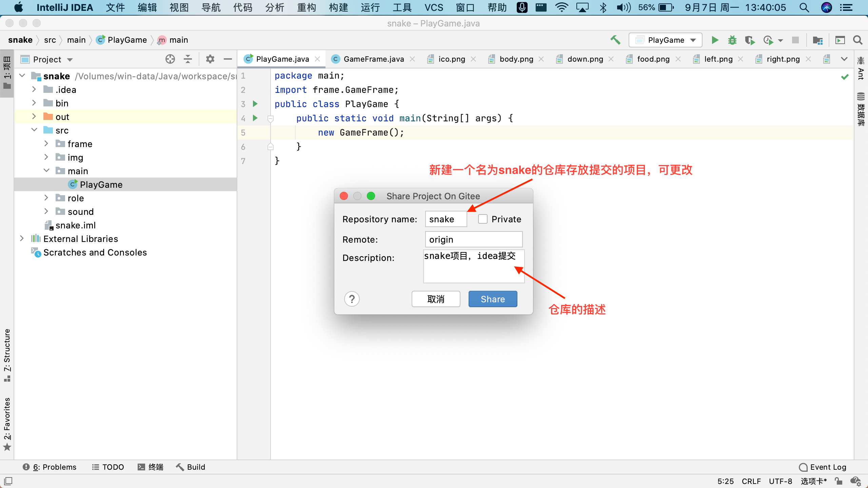Screen dimensions: 868x488
Task: Start debugging with the bug icon
Action: [x=732, y=40]
